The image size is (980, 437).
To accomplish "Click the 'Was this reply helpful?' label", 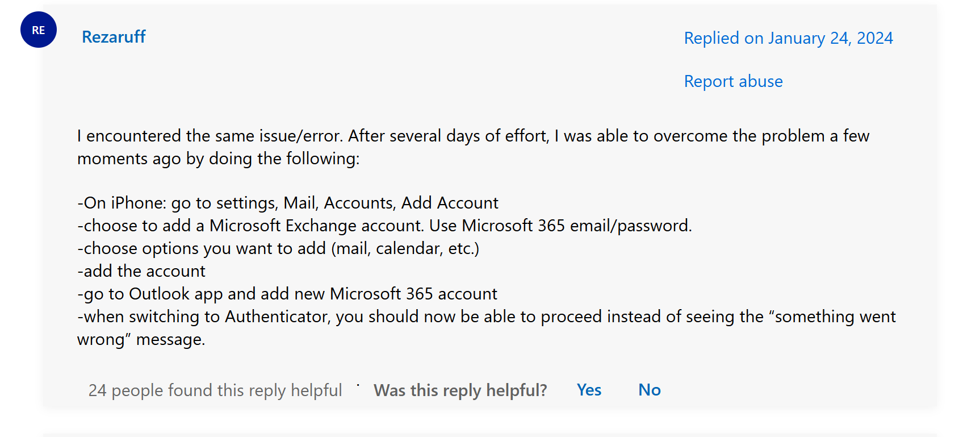I will point(460,390).
